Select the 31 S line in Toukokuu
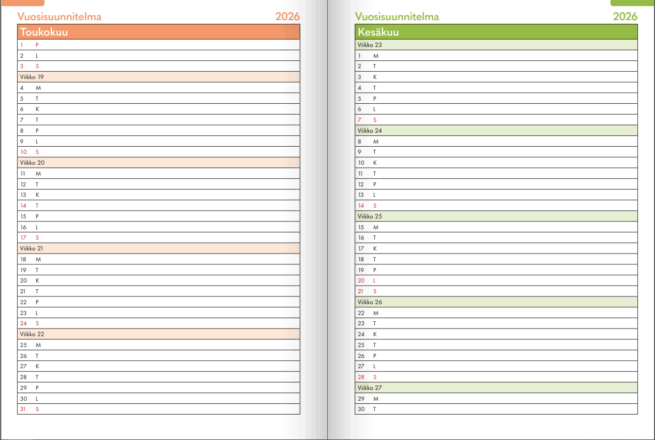The height and width of the screenshot is (440, 655). point(158,409)
